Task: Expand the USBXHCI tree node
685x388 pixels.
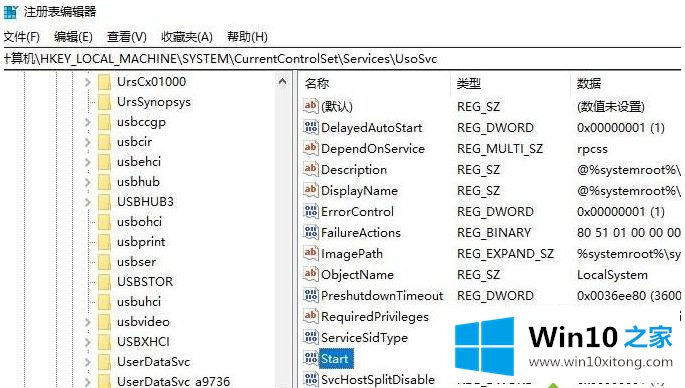Action: click(87, 343)
